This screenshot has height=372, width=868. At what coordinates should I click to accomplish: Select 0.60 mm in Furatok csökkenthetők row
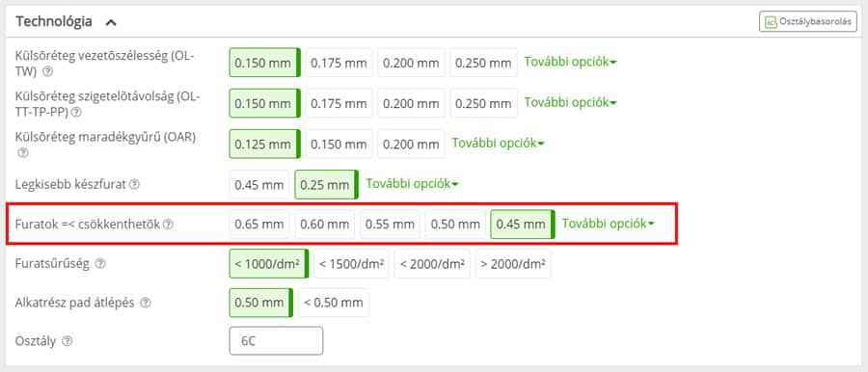pos(325,225)
